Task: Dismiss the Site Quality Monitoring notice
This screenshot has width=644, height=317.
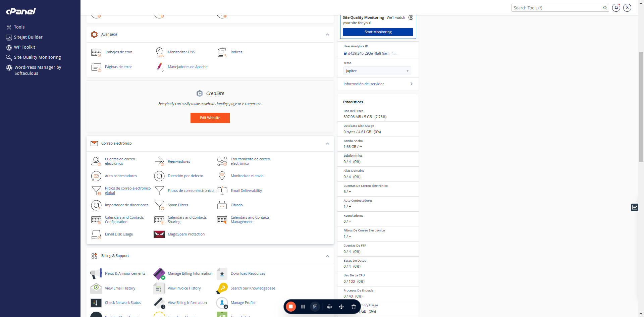Action: click(x=411, y=17)
